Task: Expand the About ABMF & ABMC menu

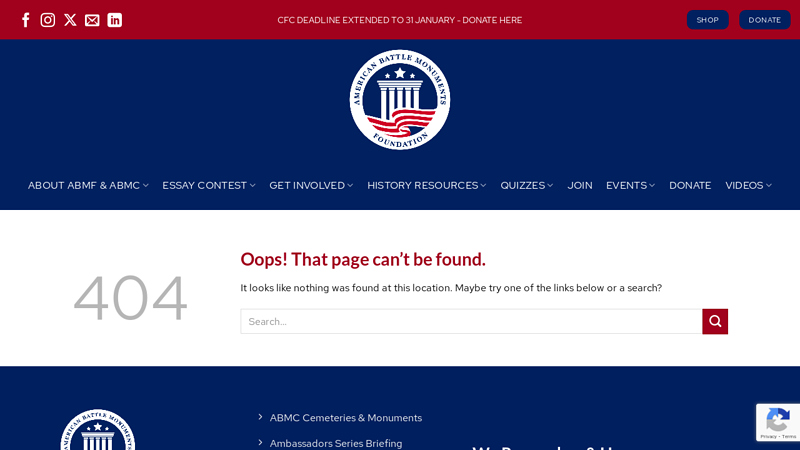Action: (x=88, y=185)
